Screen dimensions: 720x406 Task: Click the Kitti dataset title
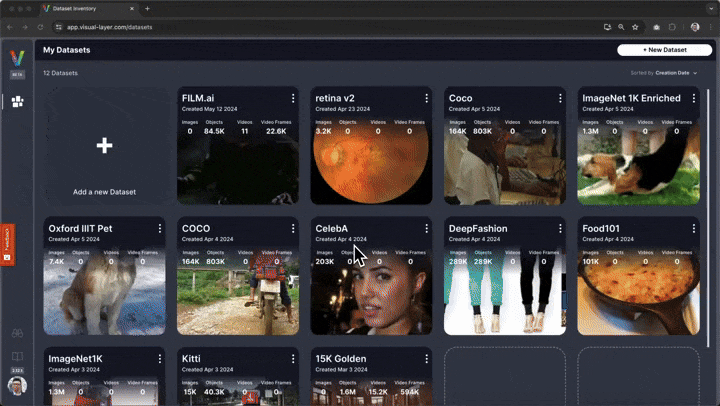[191, 359]
